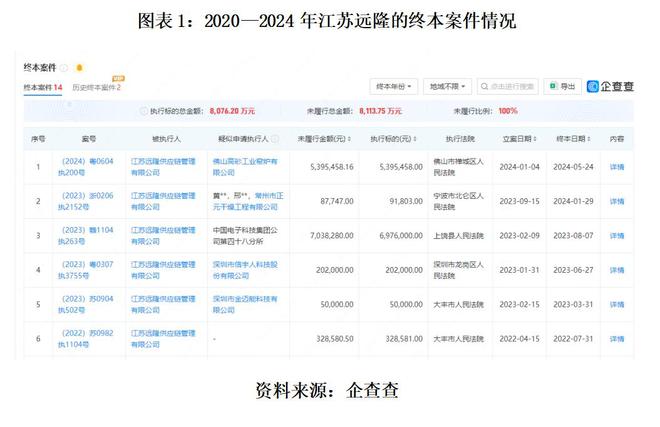This screenshot has width=660, height=427.
Task: Click amount 5,395,458.16 in row 1
Action: pos(332,167)
